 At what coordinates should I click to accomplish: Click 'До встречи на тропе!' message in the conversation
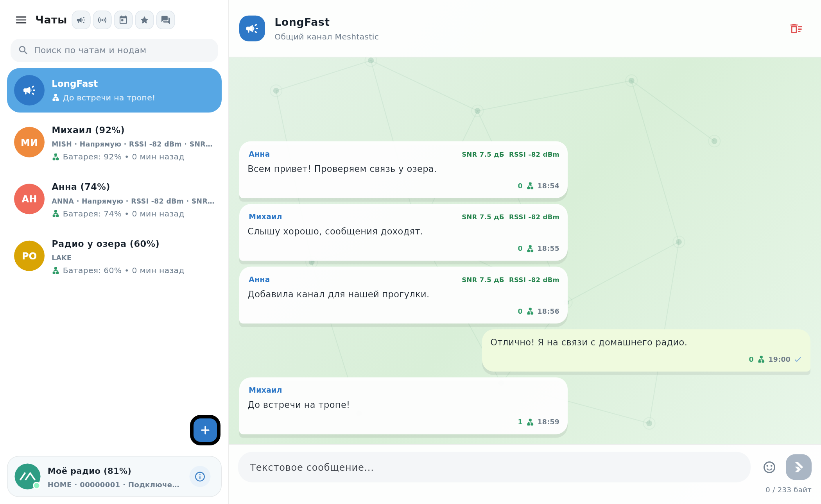click(x=403, y=406)
